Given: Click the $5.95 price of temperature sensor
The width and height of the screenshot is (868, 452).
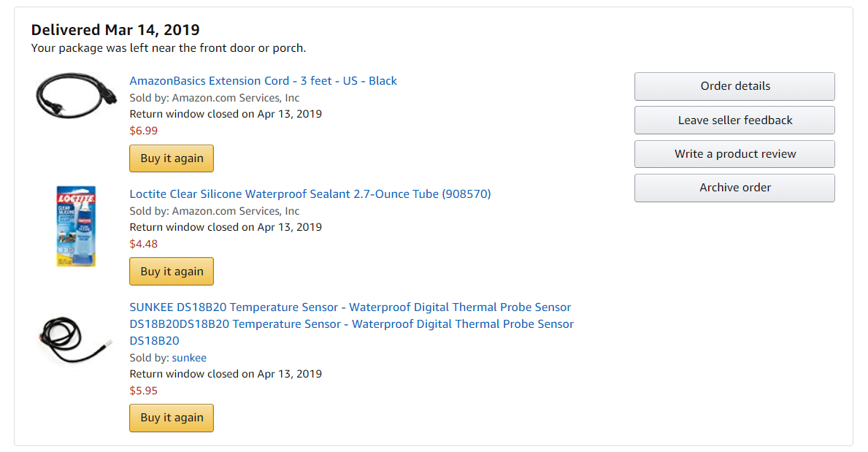Looking at the screenshot, I should [143, 391].
